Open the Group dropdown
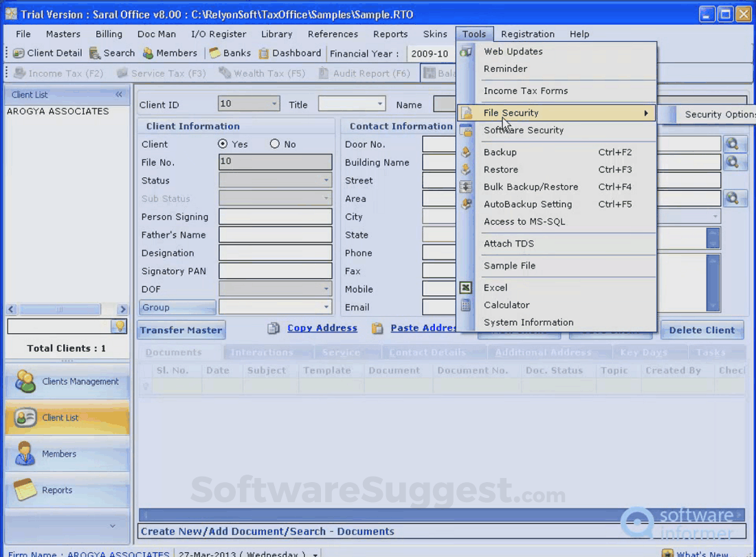Image resolution: width=756 pixels, height=557 pixels. pos(326,307)
